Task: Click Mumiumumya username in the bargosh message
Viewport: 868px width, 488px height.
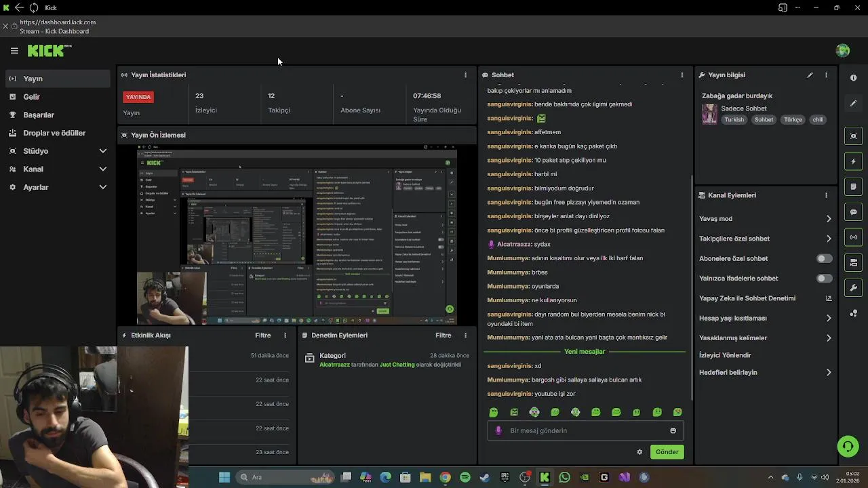Action: pyautogui.click(x=508, y=380)
